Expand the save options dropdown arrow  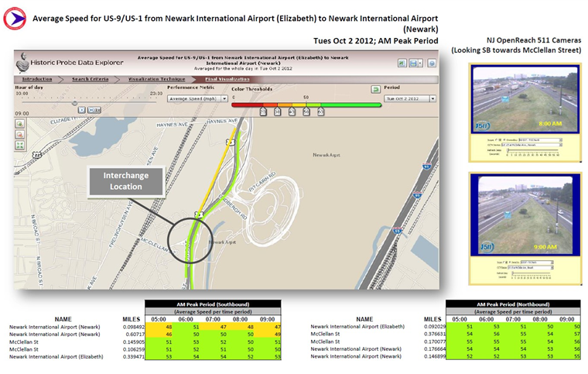(421, 63)
